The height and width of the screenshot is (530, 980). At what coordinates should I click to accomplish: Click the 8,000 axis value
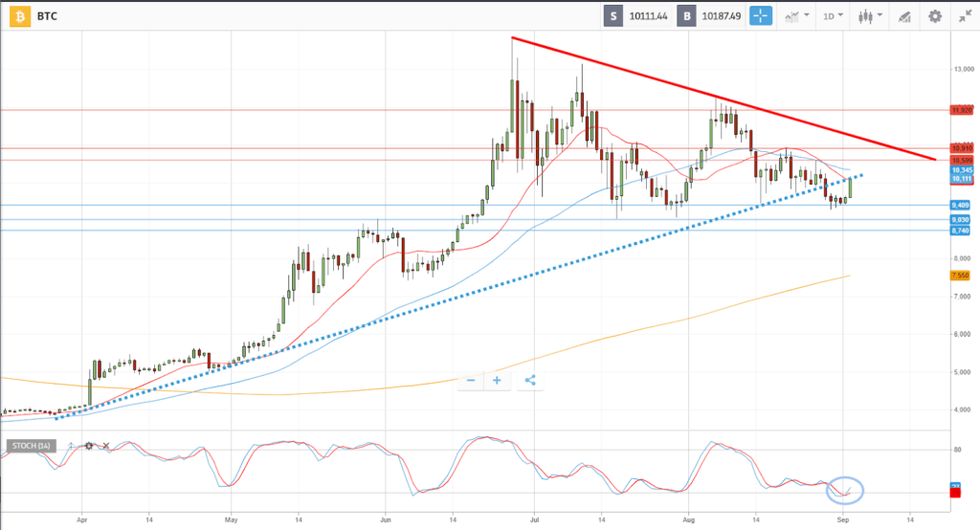[x=962, y=258]
